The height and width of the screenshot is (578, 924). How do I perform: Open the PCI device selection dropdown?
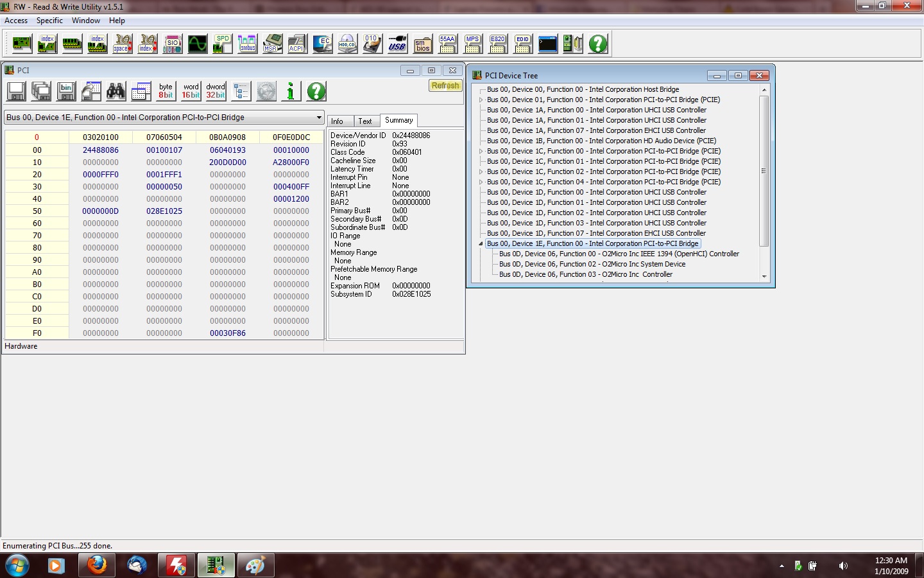pos(319,118)
